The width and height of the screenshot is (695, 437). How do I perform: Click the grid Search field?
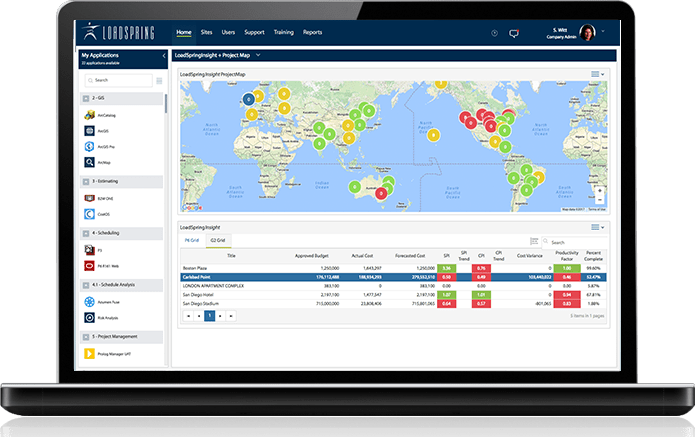[x=574, y=242]
